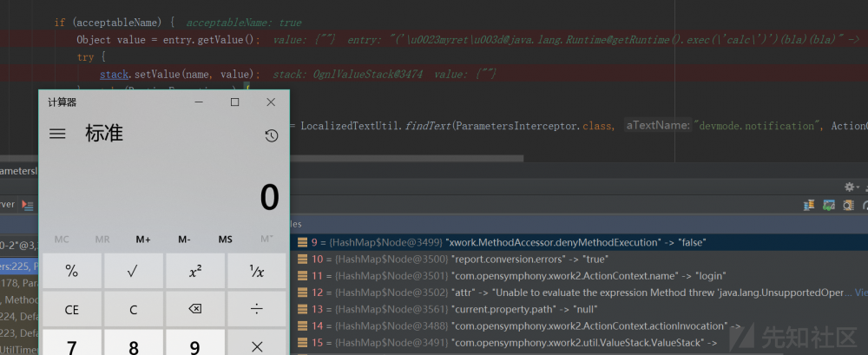Select variable row 9 denyMethodExecution

[x=578, y=242]
